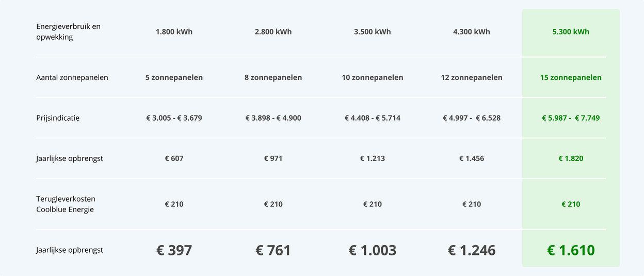This screenshot has height=276, width=644.
Task: Click the € 1.213 yearly yield value
Action: pos(372,158)
